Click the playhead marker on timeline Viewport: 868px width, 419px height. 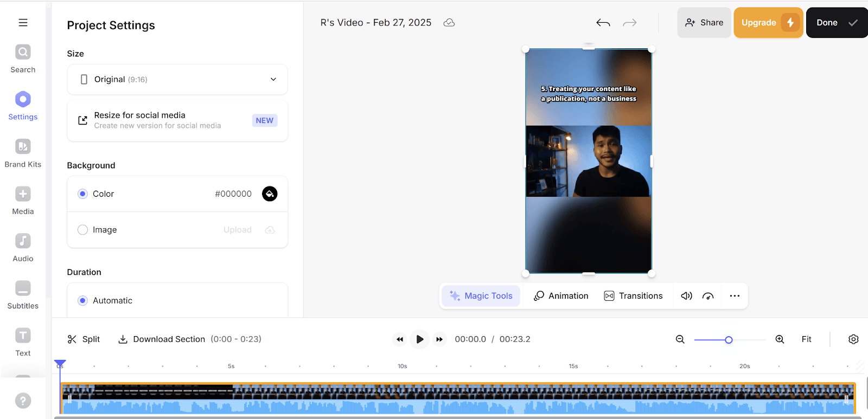(x=60, y=363)
